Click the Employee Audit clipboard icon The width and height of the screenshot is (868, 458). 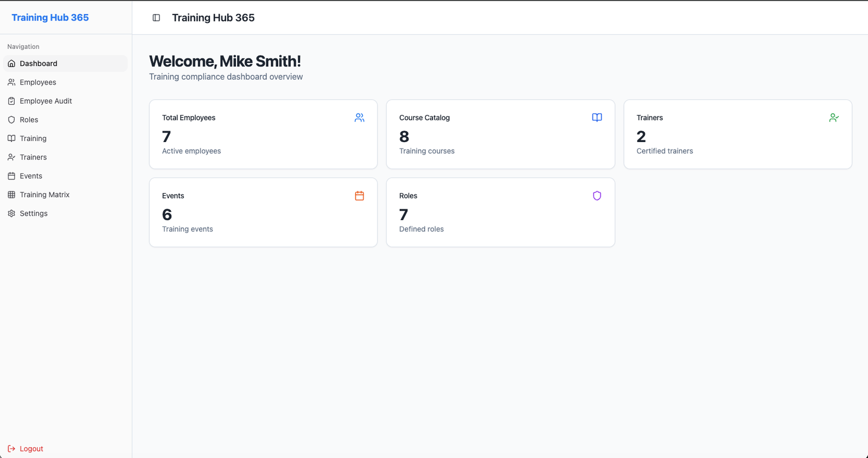[x=11, y=101]
